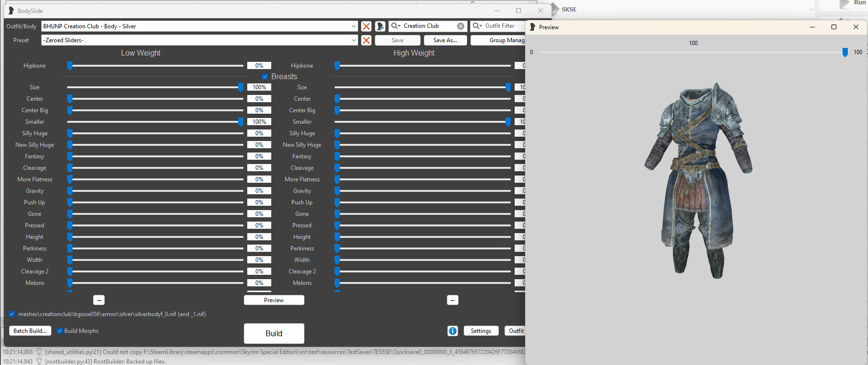This screenshot has width=868, height=365.
Task: Click the High Weight column heading
Action: click(414, 53)
